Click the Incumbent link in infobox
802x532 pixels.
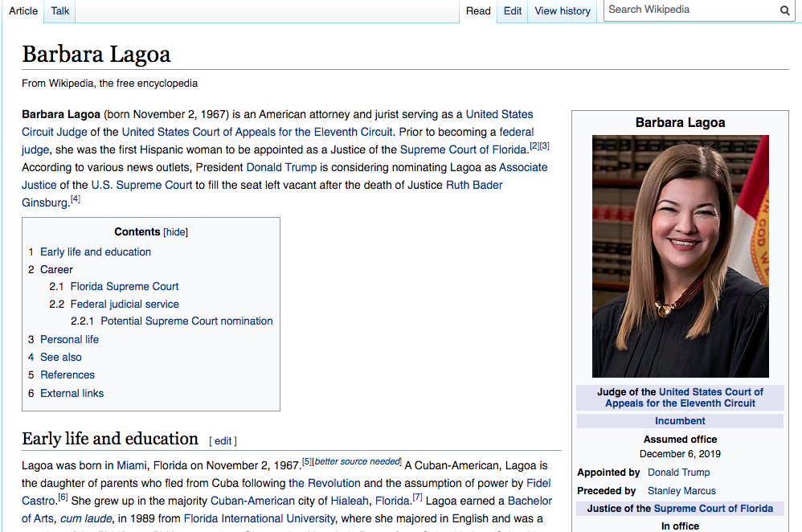click(x=681, y=421)
